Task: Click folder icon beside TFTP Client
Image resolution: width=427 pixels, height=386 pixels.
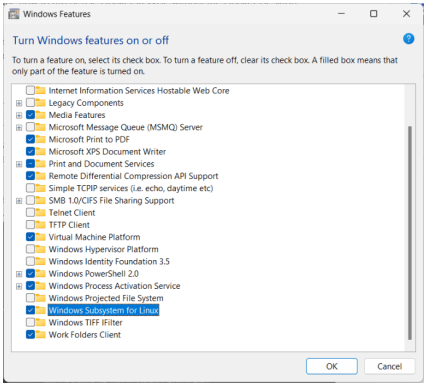Action: pos(41,225)
